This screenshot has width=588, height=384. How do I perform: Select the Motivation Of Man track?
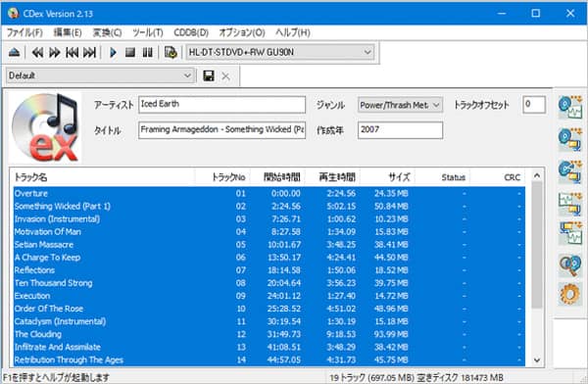(269, 232)
